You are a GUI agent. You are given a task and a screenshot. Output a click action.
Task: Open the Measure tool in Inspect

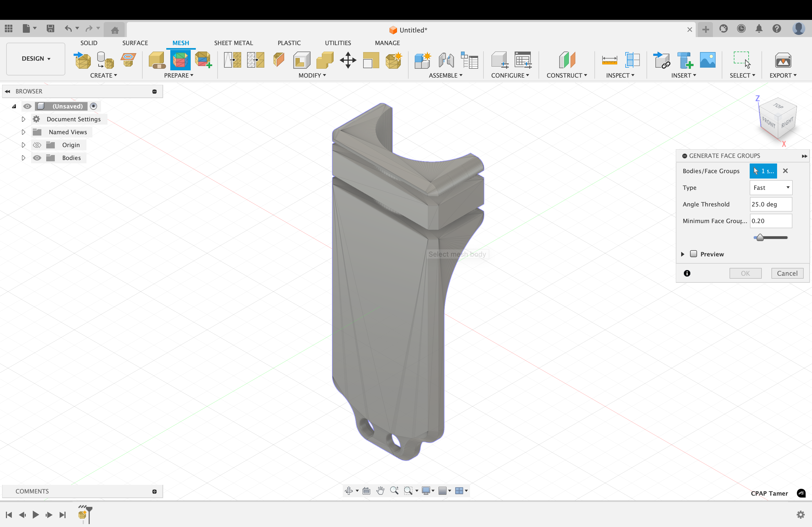[x=609, y=61]
